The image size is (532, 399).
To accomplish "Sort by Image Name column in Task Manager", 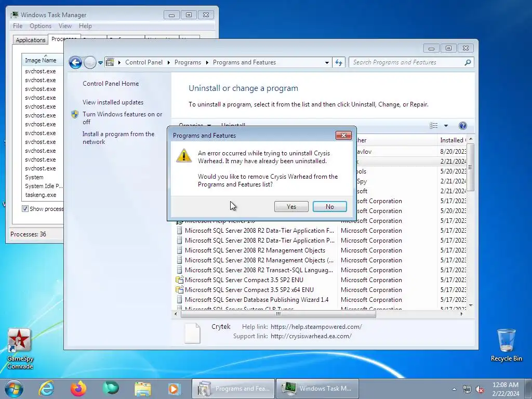I will [x=42, y=59].
